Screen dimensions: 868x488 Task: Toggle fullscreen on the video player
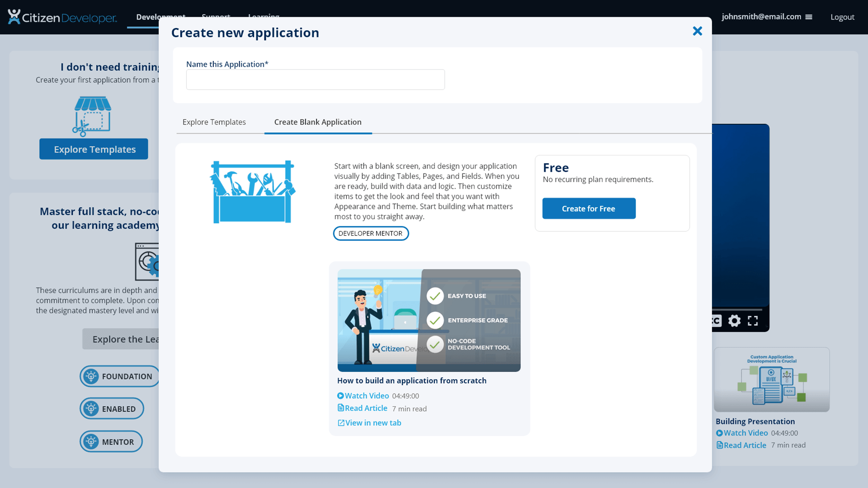pyautogui.click(x=753, y=321)
